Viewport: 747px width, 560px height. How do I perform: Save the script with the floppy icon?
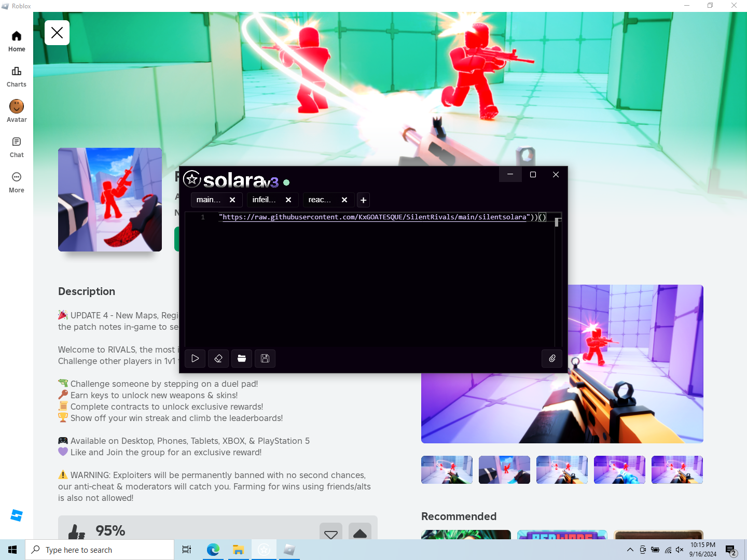pyautogui.click(x=265, y=358)
